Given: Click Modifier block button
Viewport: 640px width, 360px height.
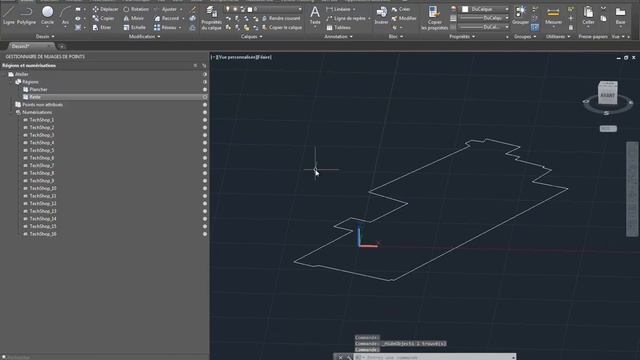Looking at the screenshot, I should [x=404, y=18].
